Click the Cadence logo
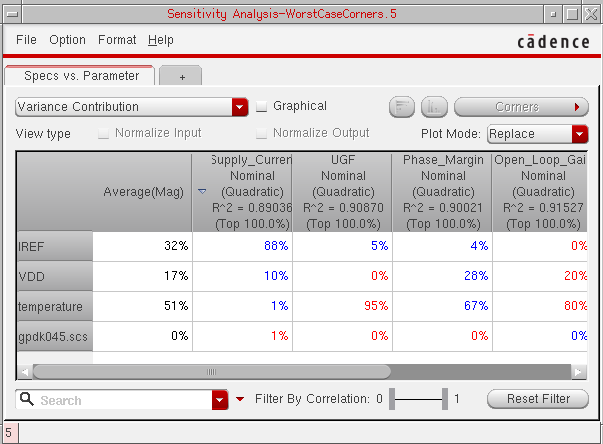The image size is (603, 444). [x=553, y=41]
